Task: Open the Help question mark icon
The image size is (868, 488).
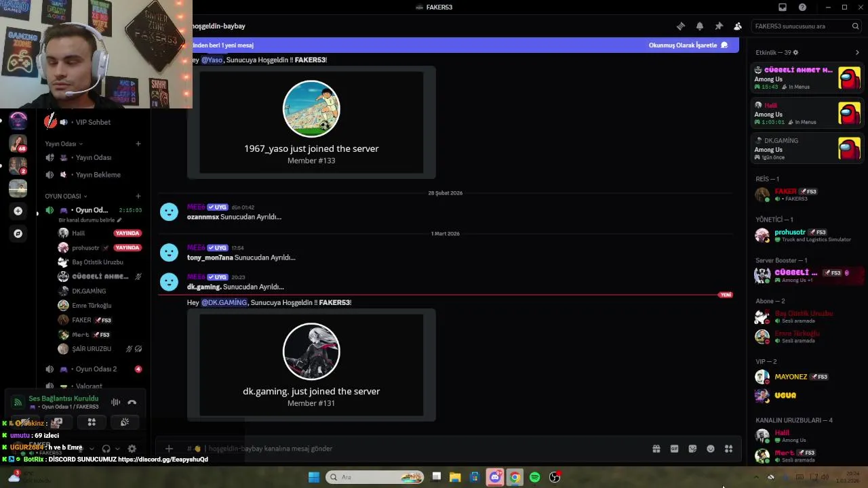Action: tap(803, 7)
